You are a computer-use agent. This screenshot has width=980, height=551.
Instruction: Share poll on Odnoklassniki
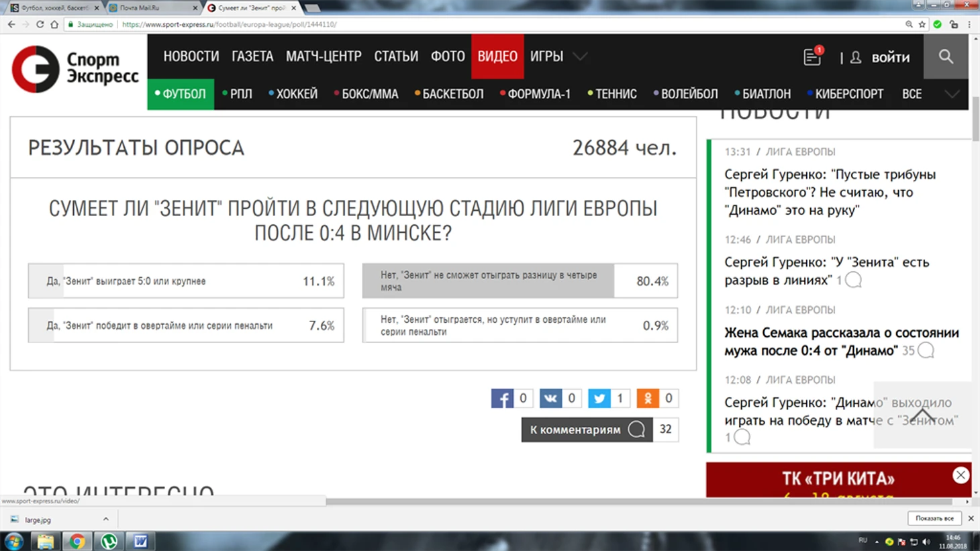pyautogui.click(x=648, y=399)
